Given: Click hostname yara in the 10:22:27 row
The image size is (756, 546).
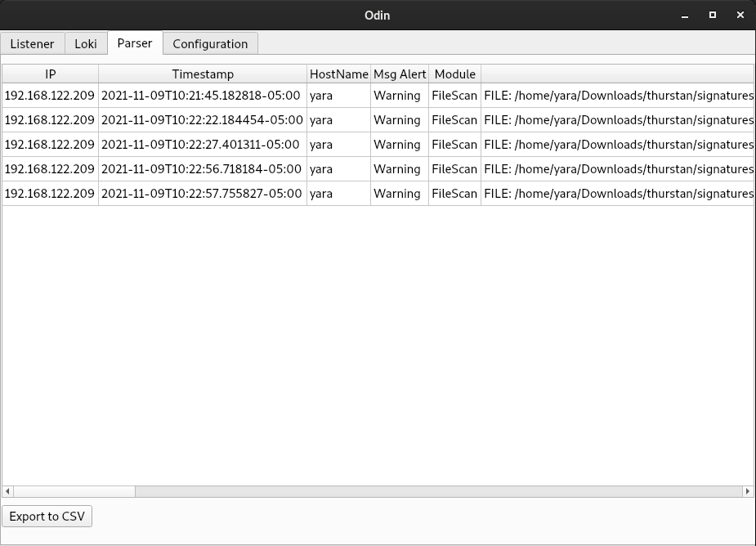Looking at the screenshot, I should pyautogui.click(x=338, y=145).
